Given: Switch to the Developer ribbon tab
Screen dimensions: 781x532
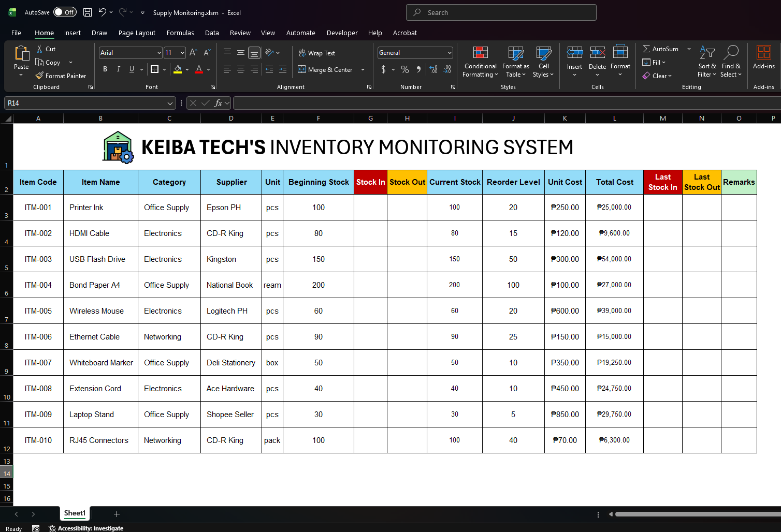Looking at the screenshot, I should [x=342, y=33].
